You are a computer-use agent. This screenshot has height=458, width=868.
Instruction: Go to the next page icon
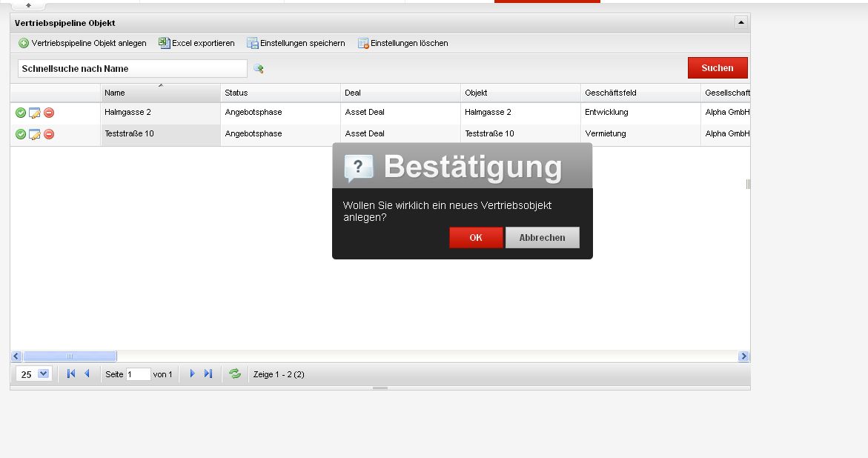192,374
